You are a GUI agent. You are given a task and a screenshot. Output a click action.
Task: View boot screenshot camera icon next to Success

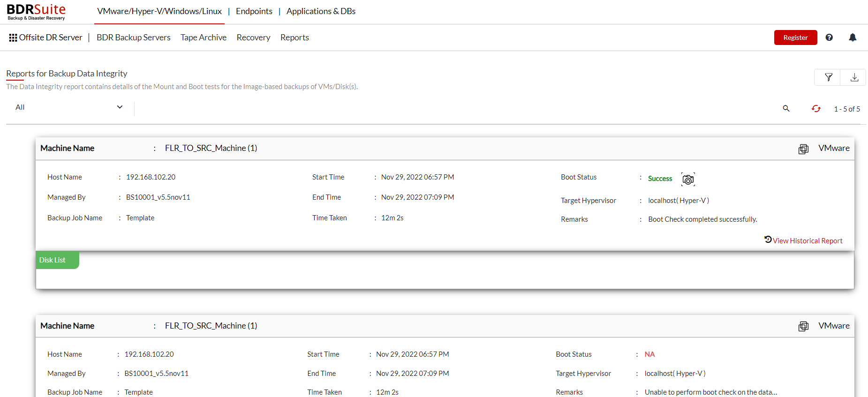click(x=688, y=179)
